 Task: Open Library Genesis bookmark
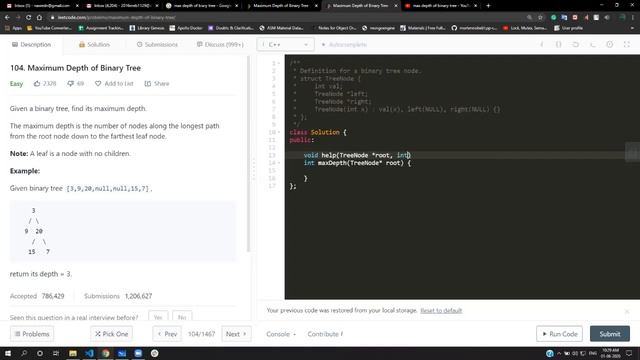(147, 28)
